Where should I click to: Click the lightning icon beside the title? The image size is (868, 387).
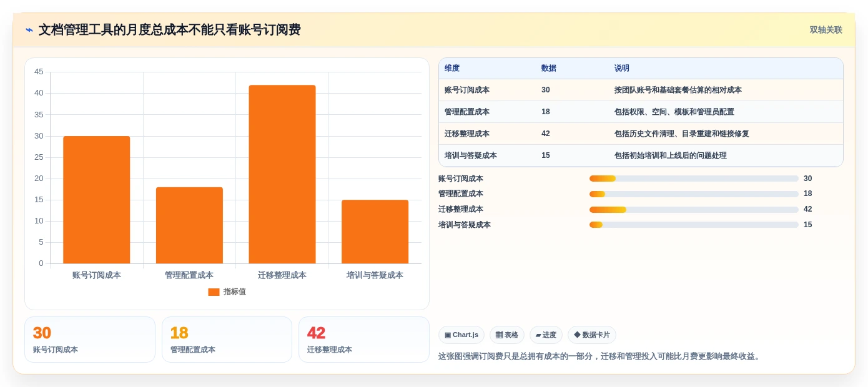click(x=29, y=30)
